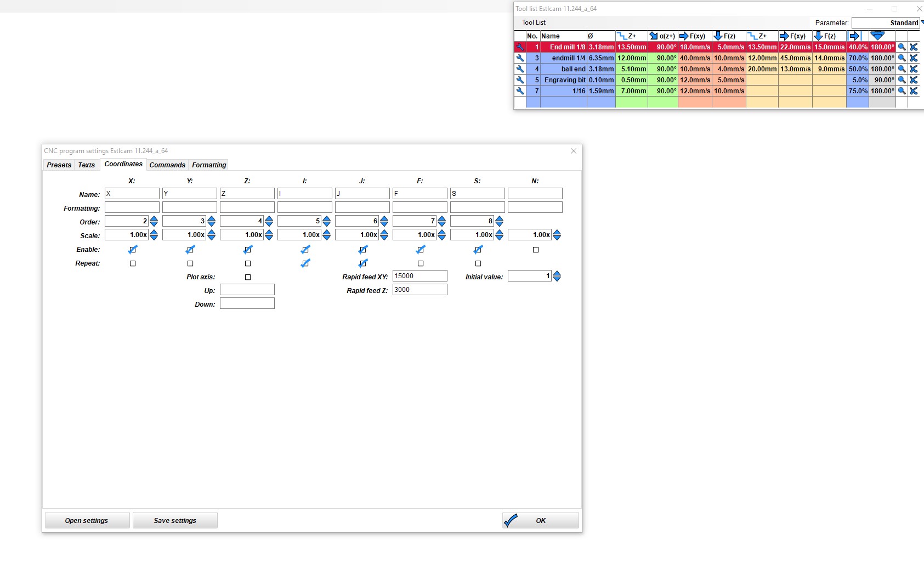Click Scale stepper arrows for J
924x563 pixels.
pyautogui.click(x=384, y=235)
